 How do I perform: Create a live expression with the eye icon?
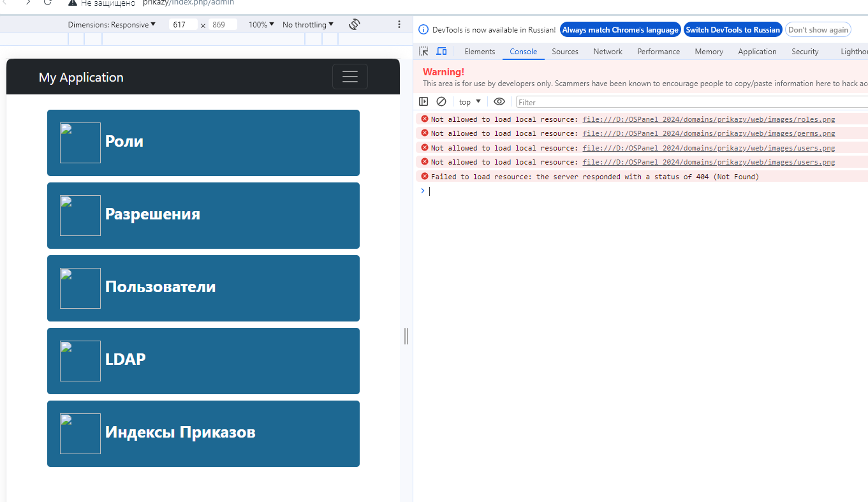(x=499, y=101)
